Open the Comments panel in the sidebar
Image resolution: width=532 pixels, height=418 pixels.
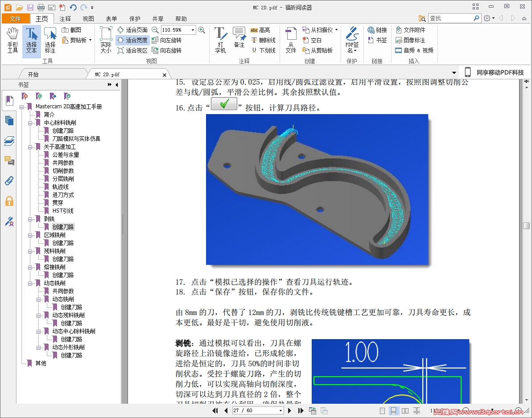click(9, 160)
